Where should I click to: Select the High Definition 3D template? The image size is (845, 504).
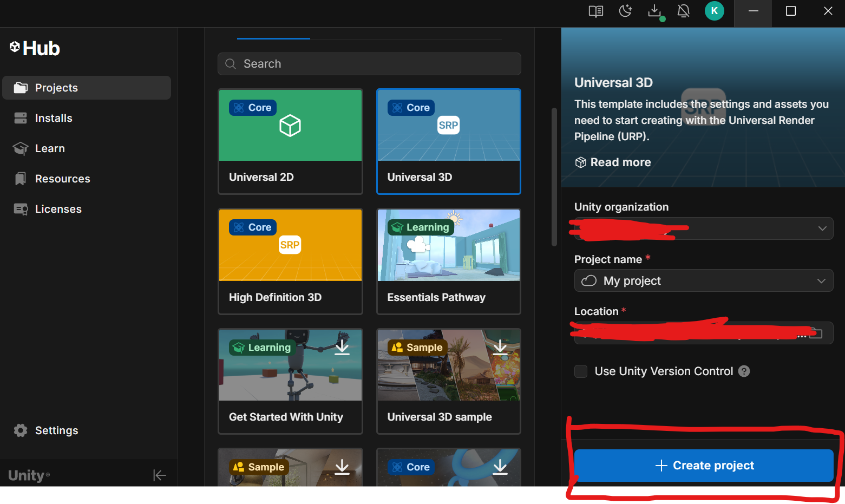tap(290, 261)
